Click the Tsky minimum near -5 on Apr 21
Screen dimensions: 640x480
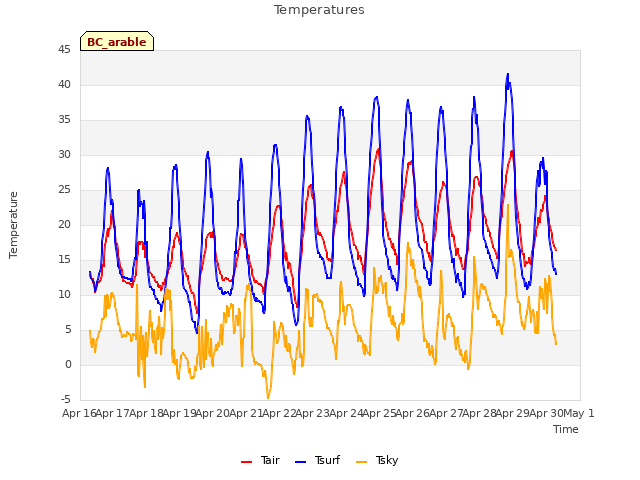pos(268,398)
